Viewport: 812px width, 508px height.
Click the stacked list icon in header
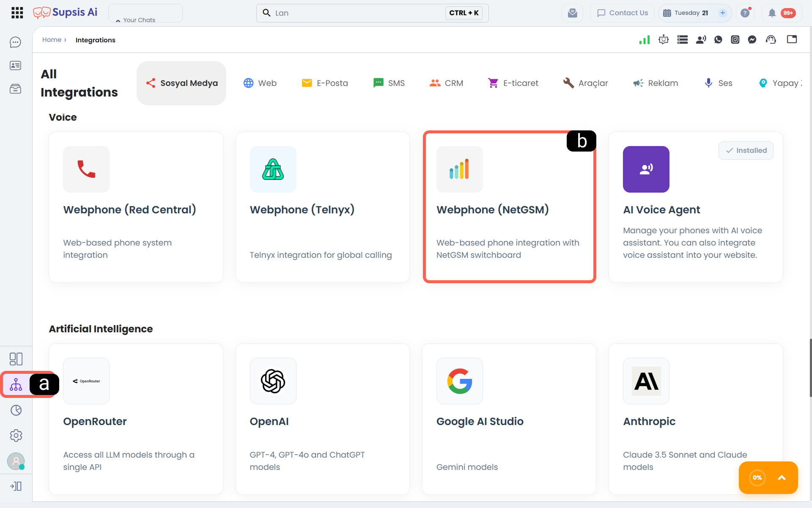coord(683,40)
